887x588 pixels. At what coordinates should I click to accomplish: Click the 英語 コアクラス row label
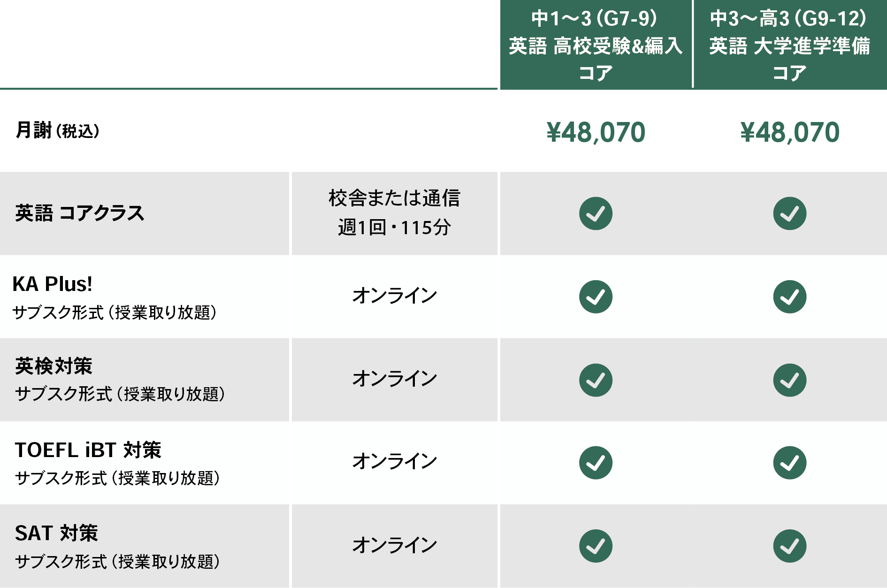[79, 214]
